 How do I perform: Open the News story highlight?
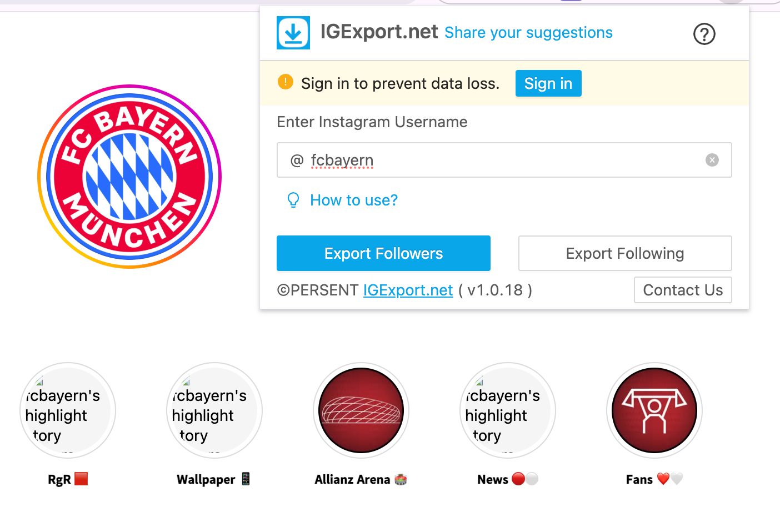[507, 410]
